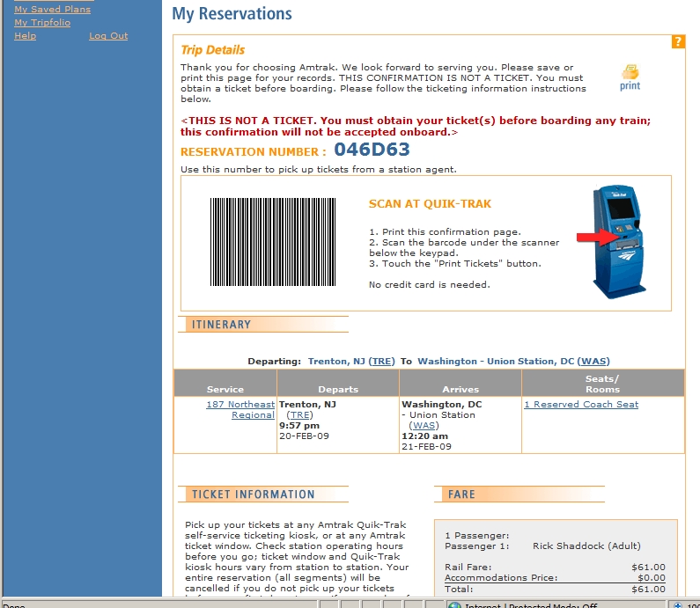Open the Help link in sidebar
This screenshot has width=700, height=608.
pyautogui.click(x=25, y=36)
